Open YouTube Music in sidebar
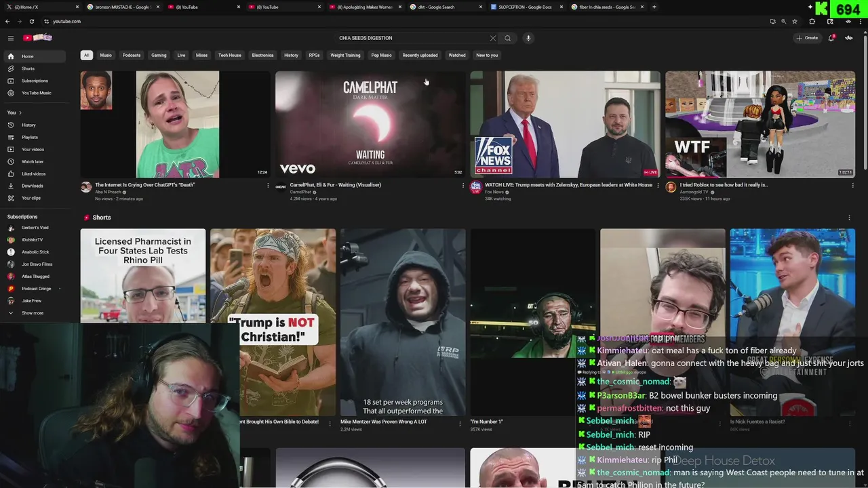Viewport: 868px width, 488px height. (x=36, y=93)
